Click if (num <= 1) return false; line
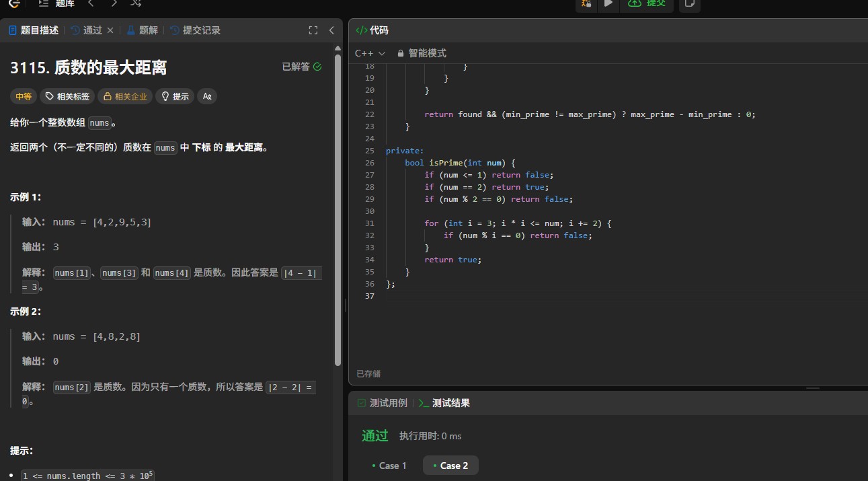Image resolution: width=868 pixels, height=481 pixels. (x=489, y=175)
